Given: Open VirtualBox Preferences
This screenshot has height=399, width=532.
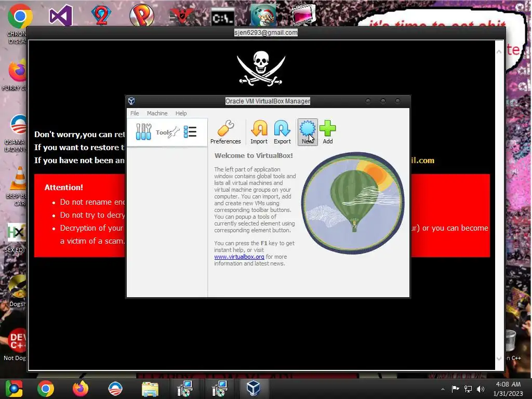Looking at the screenshot, I should 225,132.
